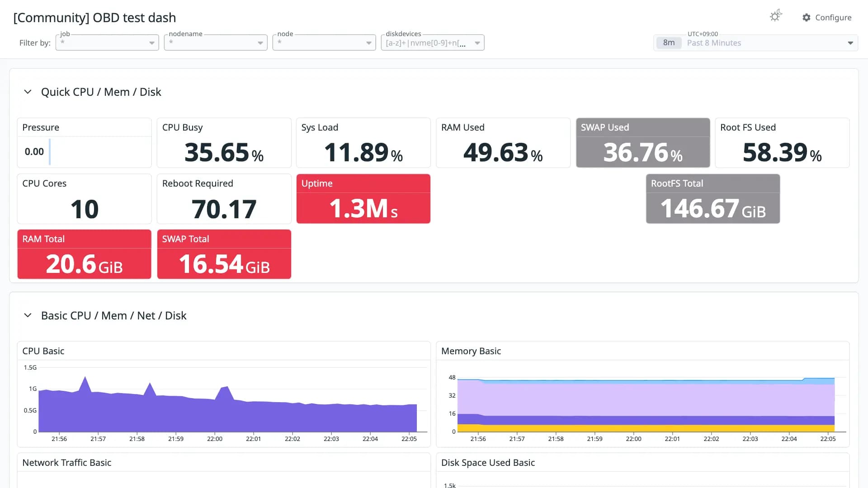Viewport: 868px width, 488px height.
Task: Click the Network Traffic Basic title
Action: (67, 463)
